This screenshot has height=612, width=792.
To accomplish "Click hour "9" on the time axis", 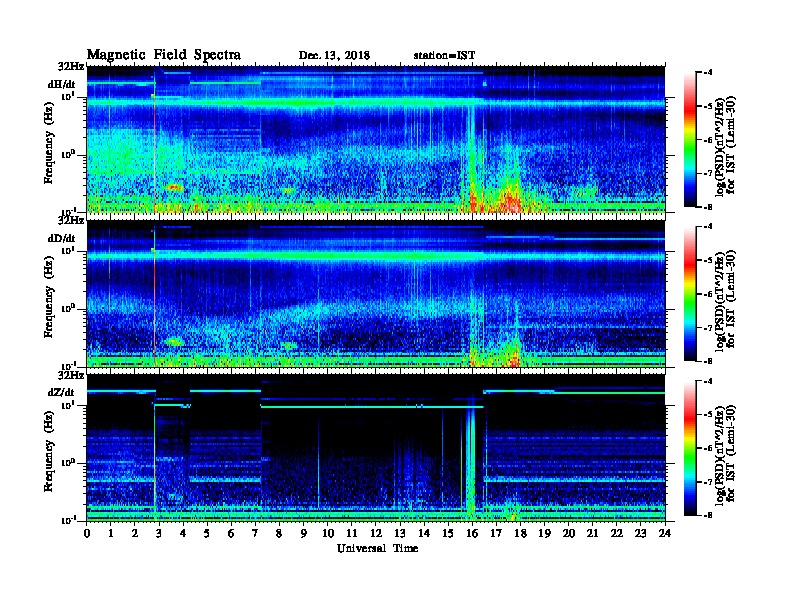I will (x=304, y=533).
